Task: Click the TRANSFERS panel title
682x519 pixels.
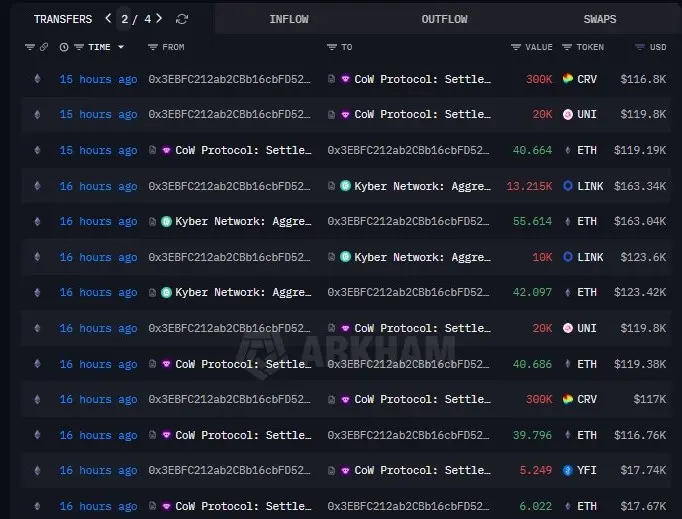Action: tap(62, 19)
